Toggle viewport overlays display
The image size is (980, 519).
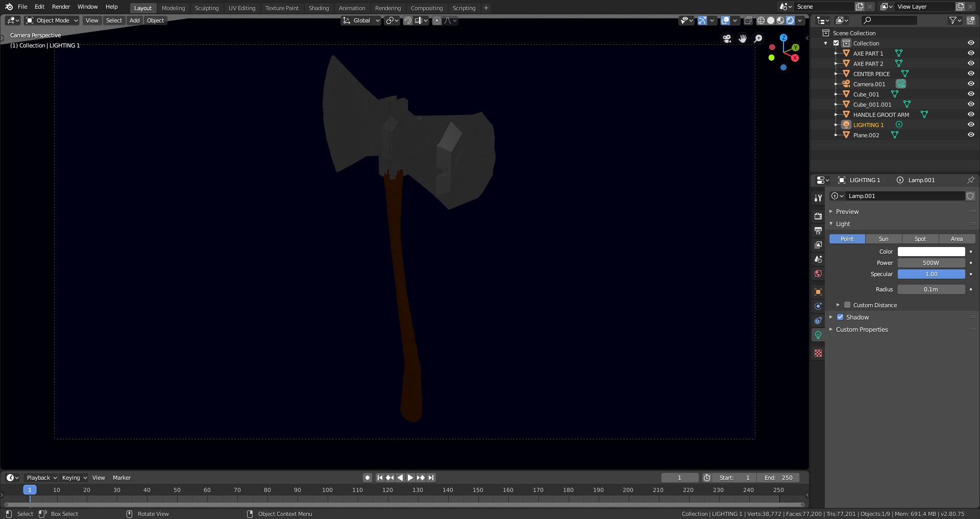[x=725, y=20]
